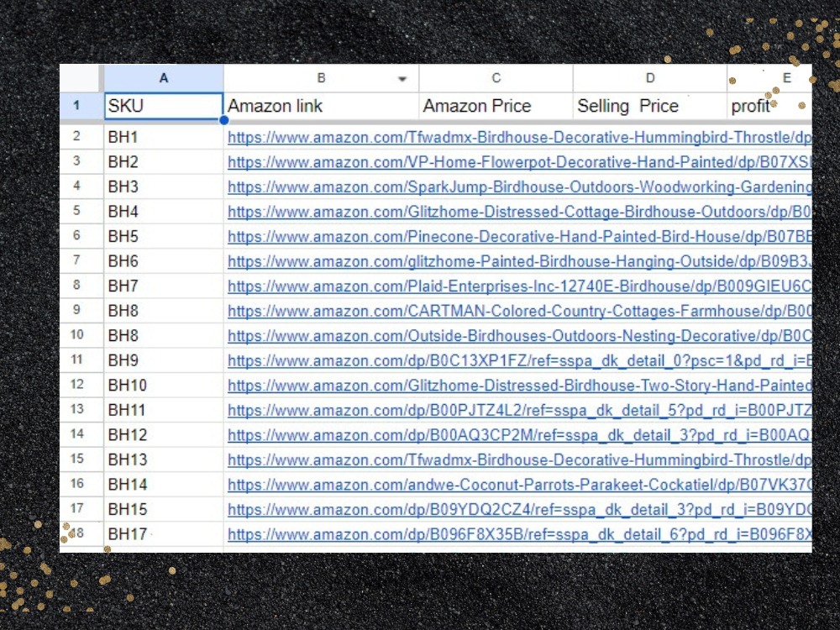
Task: Select cell BH10
Action: click(164, 386)
